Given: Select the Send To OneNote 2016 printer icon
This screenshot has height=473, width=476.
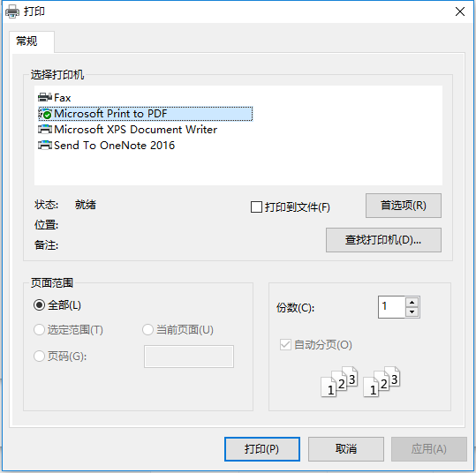Looking at the screenshot, I should coord(45,146).
